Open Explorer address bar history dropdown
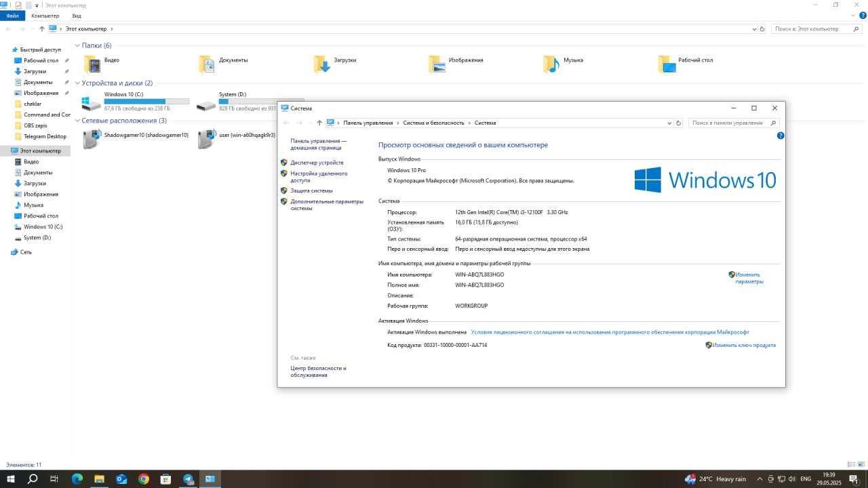 pyautogui.click(x=754, y=28)
